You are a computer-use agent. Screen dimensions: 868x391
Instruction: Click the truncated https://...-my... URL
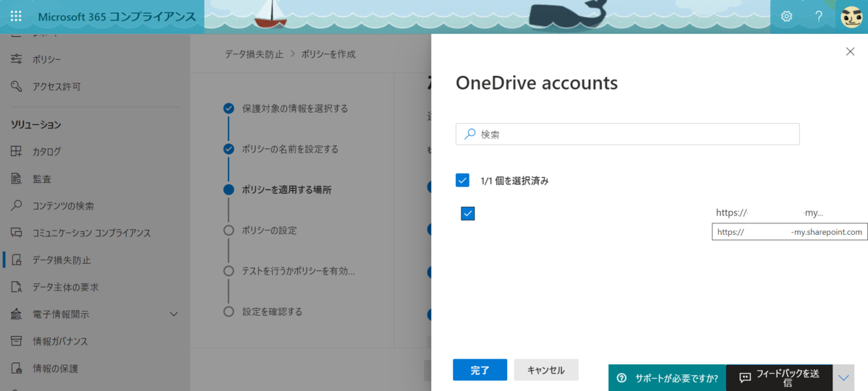point(770,212)
